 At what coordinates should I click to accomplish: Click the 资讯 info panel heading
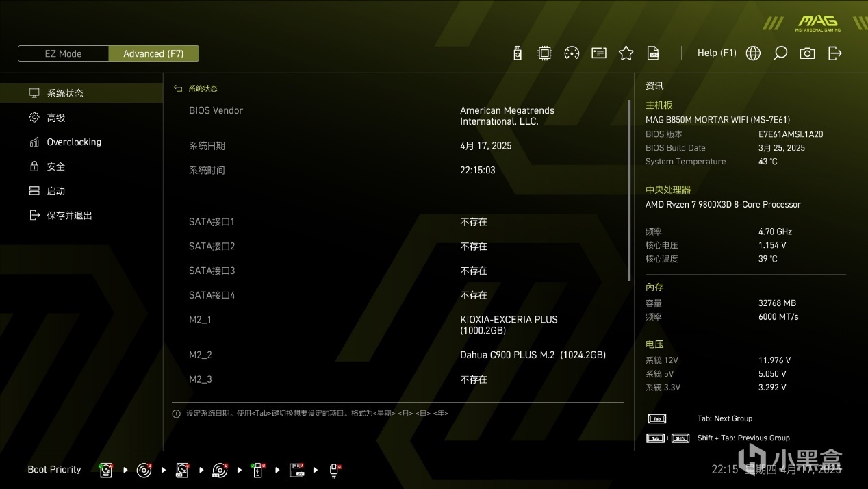(654, 86)
